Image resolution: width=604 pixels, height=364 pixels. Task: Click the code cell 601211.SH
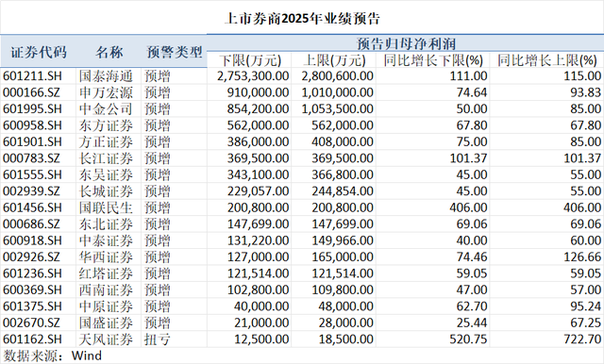pos(32,75)
